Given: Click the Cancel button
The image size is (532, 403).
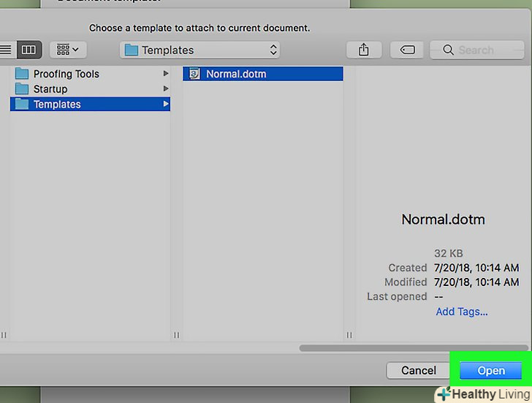Looking at the screenshot, I should [418, 370].
